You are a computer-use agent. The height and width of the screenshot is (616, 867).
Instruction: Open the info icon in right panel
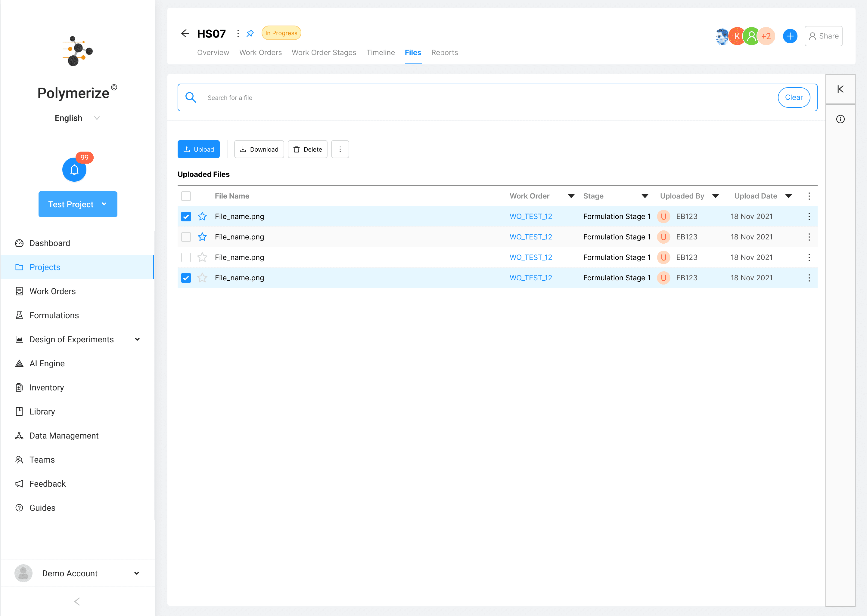point(840,119)
